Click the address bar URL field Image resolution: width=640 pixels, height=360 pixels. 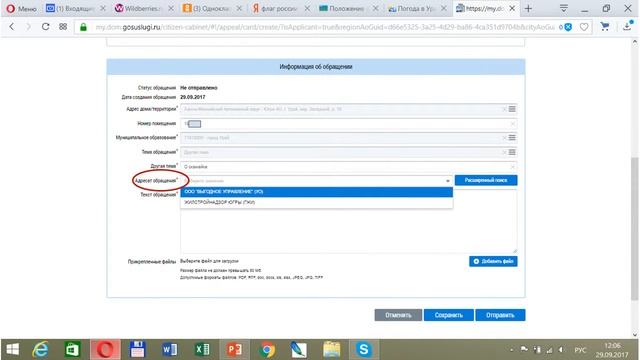[x=324, y=27]
